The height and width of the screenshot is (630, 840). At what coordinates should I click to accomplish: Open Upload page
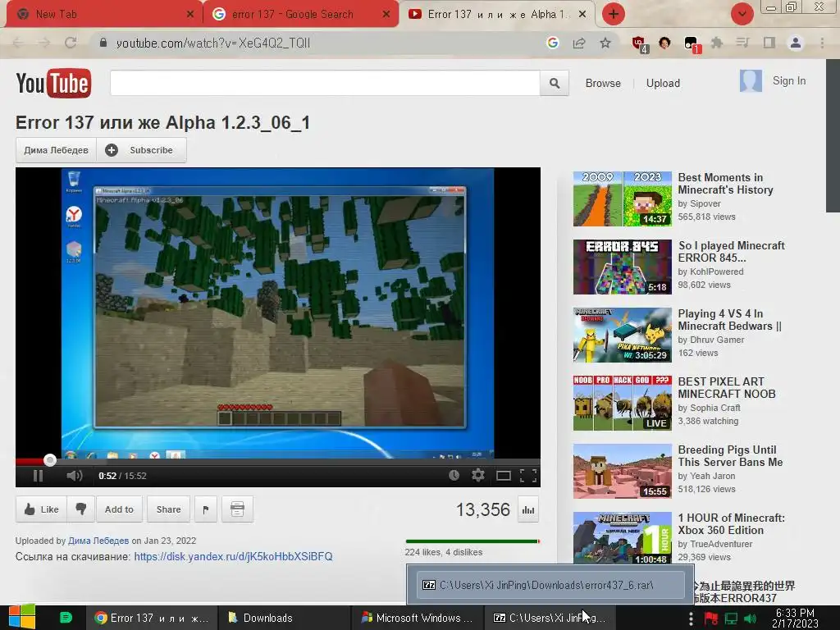point(663,83)
